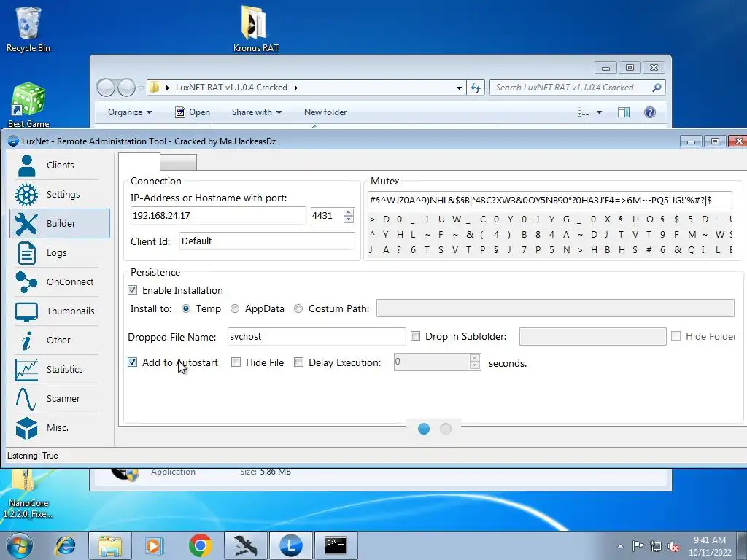Select the Best Game desktop shortcut

tap(28, 105)
